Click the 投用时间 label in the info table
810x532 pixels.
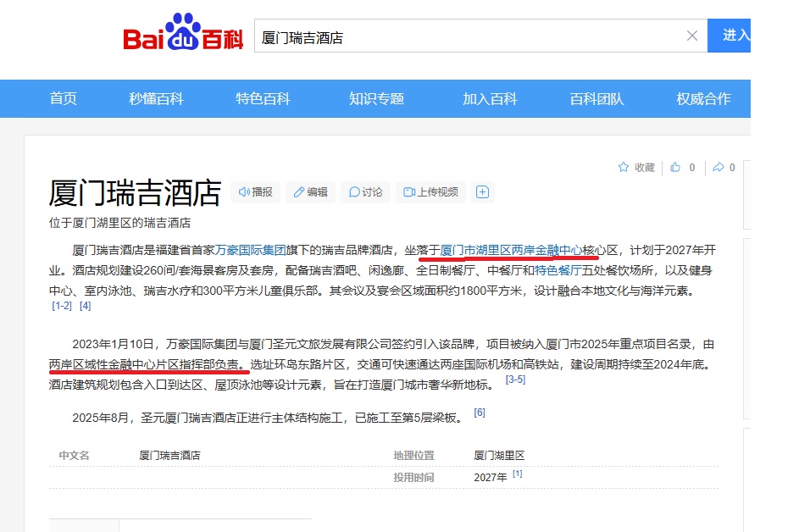[x=413, y=477]
